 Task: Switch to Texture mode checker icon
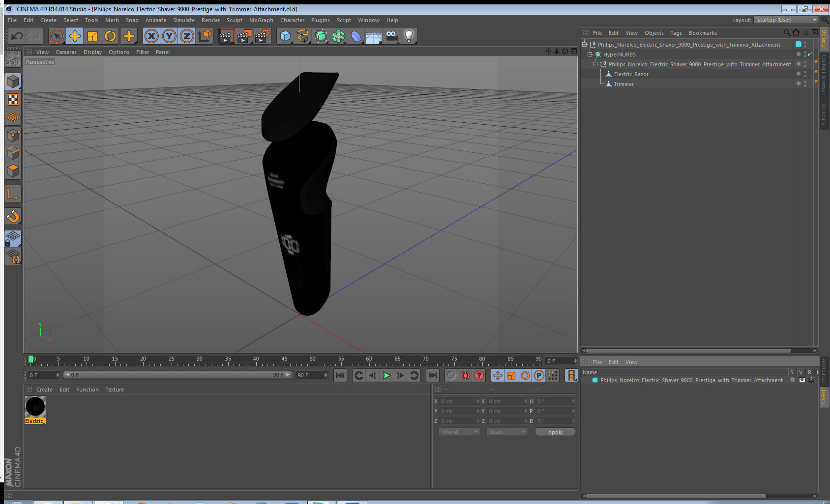click(x=13, y=100)
